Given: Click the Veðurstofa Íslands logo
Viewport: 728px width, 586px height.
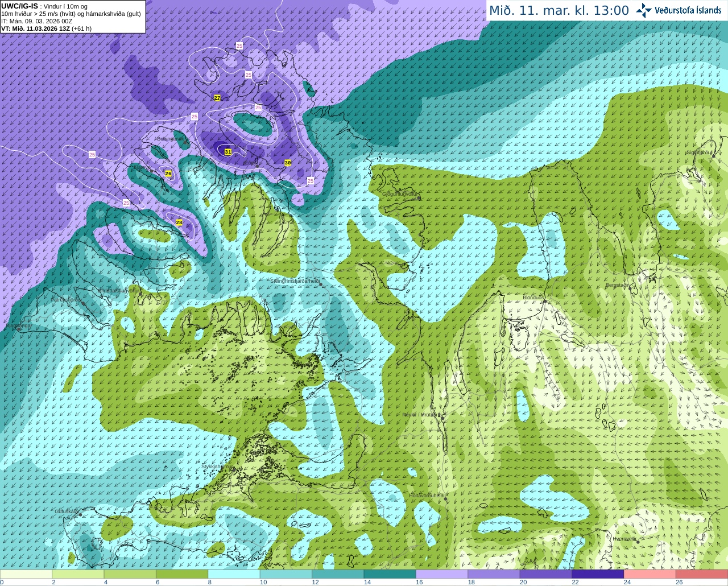Looking at the screenshot, I should (x=679, y=10).
